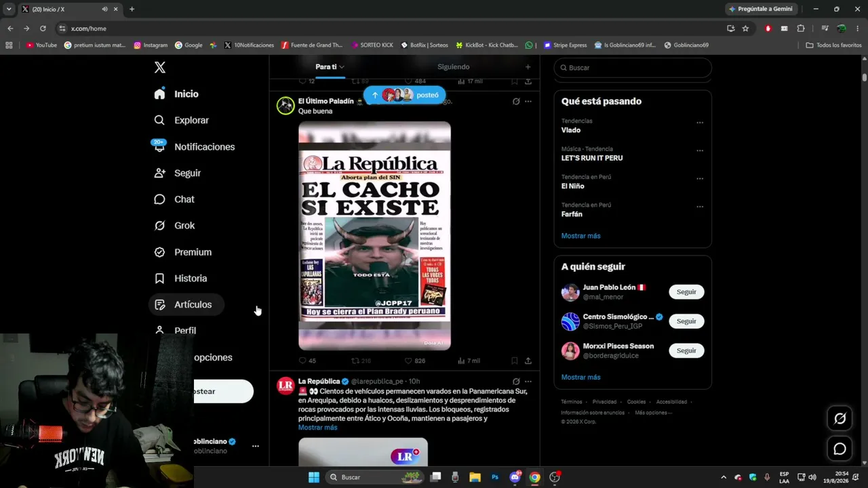Bookmark the El Último Paladín post

click(x=515, y=361)
